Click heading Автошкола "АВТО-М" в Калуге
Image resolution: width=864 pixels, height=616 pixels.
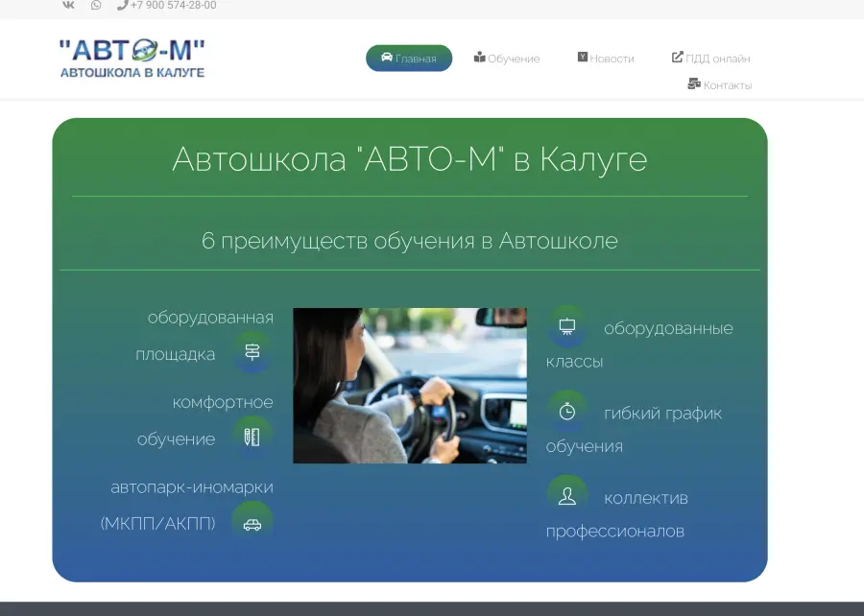[409, 159]
